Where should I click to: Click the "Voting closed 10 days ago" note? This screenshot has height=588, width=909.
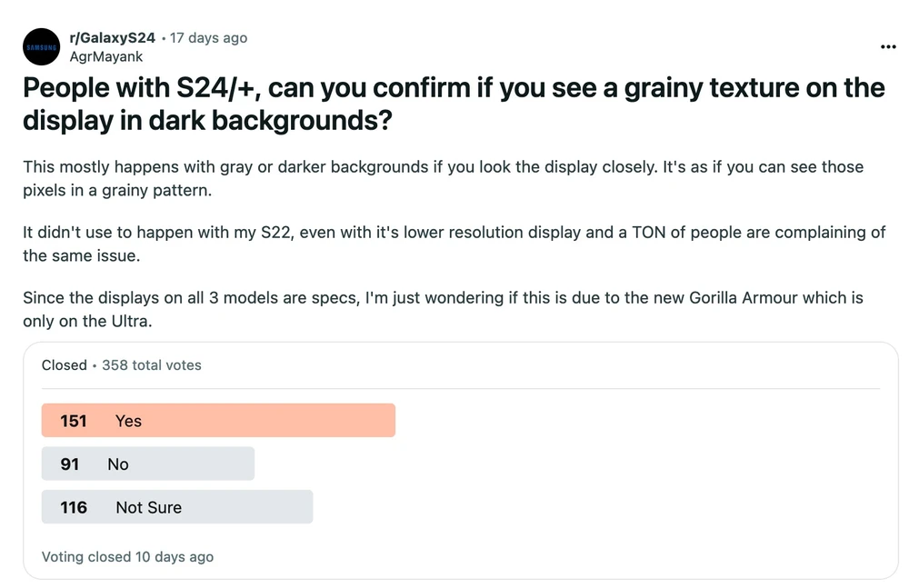(127, 557)
